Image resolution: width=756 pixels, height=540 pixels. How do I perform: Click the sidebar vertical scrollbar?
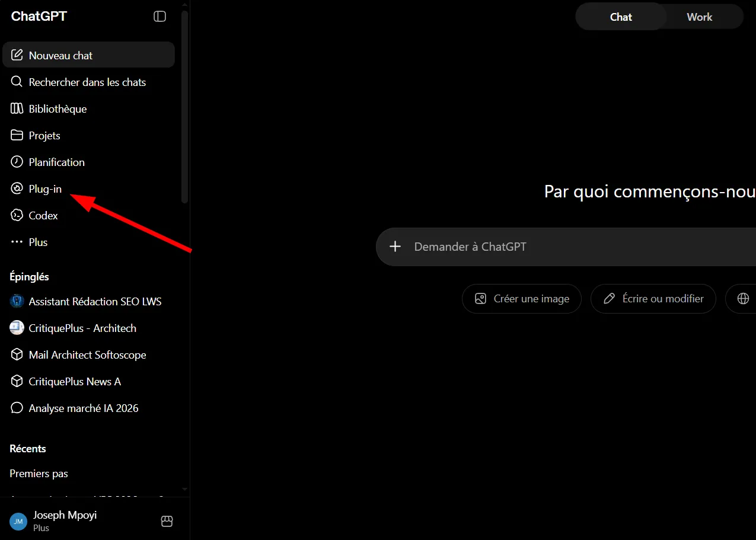click(x=184, y=107)
